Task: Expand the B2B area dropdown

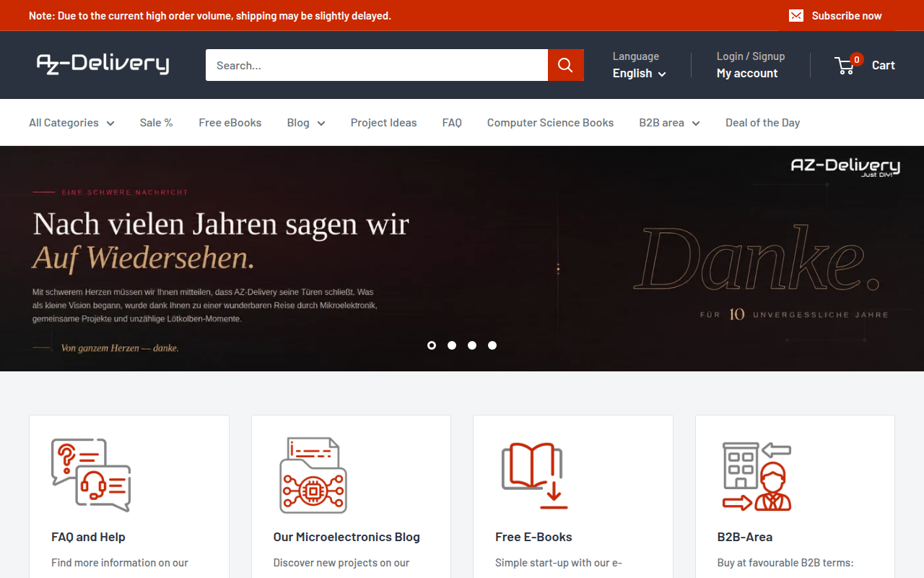Action: 669,123
